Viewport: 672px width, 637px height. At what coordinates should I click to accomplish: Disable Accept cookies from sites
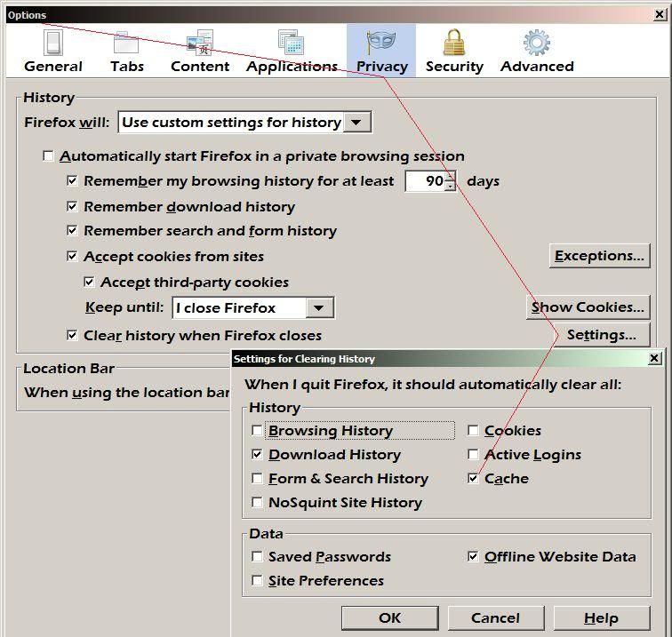click(72, 256)
